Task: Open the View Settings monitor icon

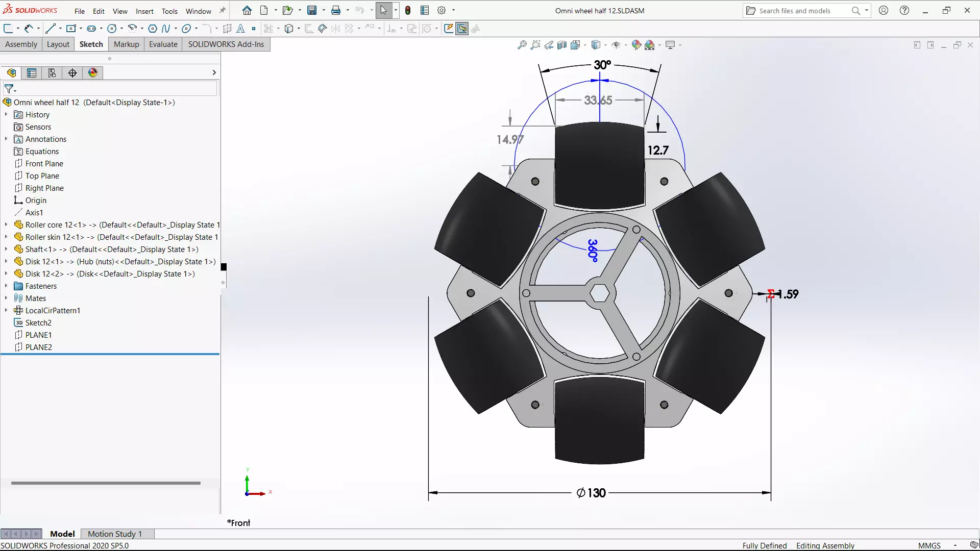Action: click(x=670, y=45)
